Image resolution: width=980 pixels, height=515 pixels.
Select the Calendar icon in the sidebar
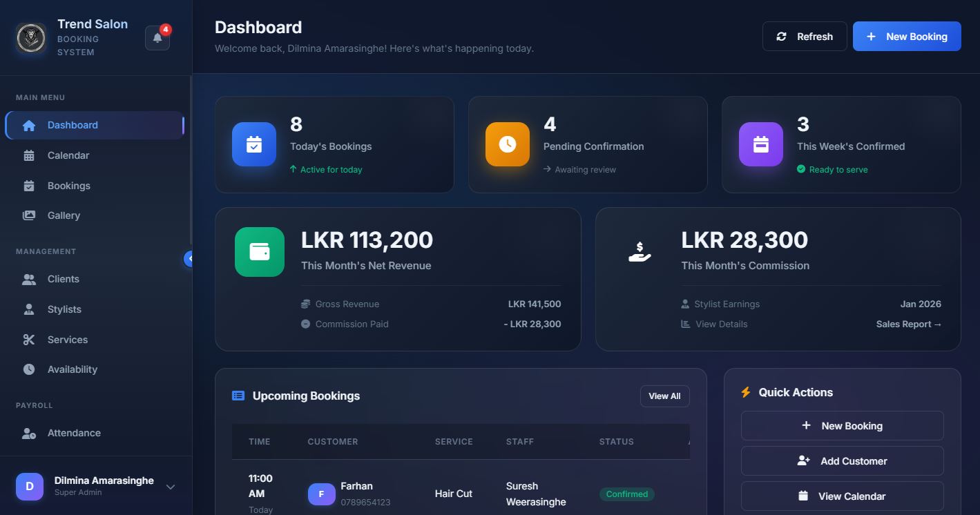coord(28,155)
